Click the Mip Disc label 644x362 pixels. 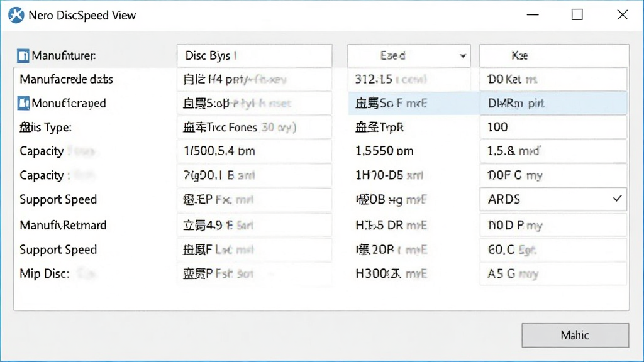click(45, 273)
